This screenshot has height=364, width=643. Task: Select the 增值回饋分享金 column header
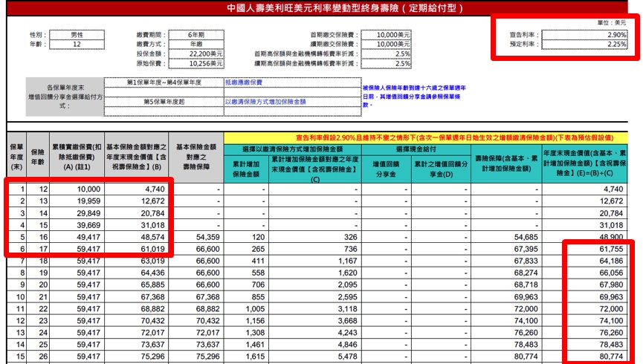click(387, 169)
